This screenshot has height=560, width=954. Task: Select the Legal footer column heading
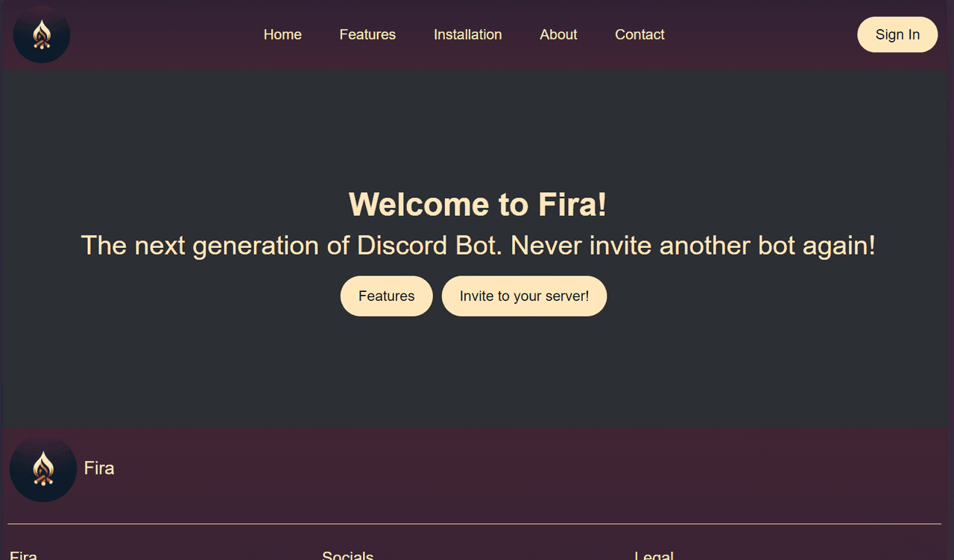click(x=654, y=556)
